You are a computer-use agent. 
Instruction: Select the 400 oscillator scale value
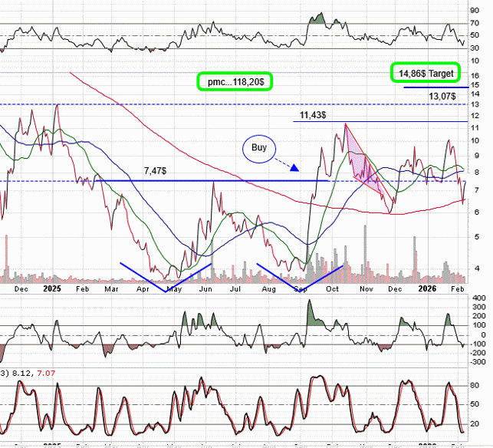tap(478, 298)
